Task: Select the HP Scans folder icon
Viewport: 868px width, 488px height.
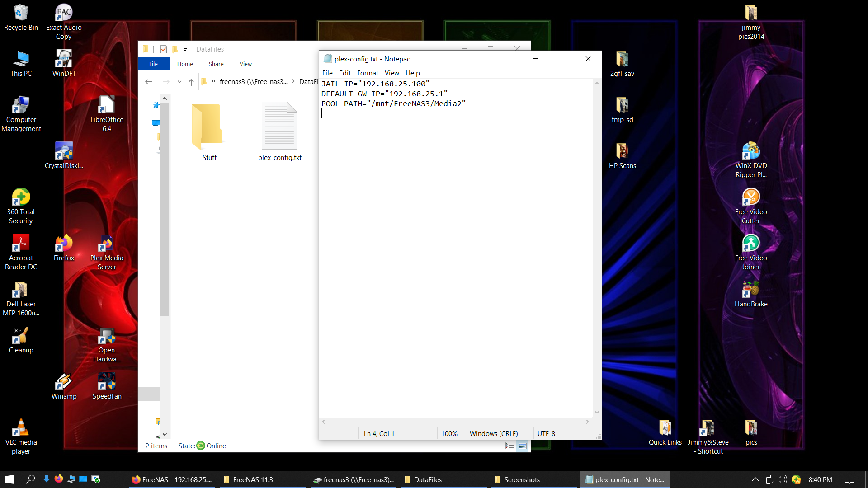Action: coord(622,156)
